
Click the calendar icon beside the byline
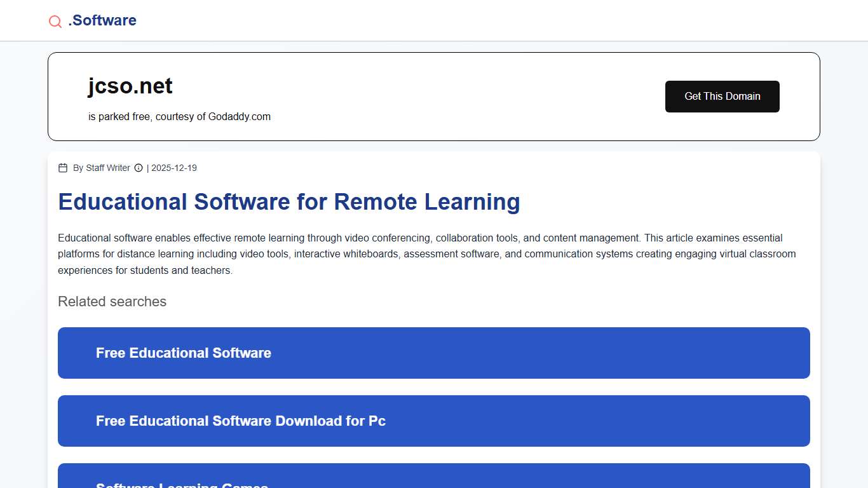[62, 168]
